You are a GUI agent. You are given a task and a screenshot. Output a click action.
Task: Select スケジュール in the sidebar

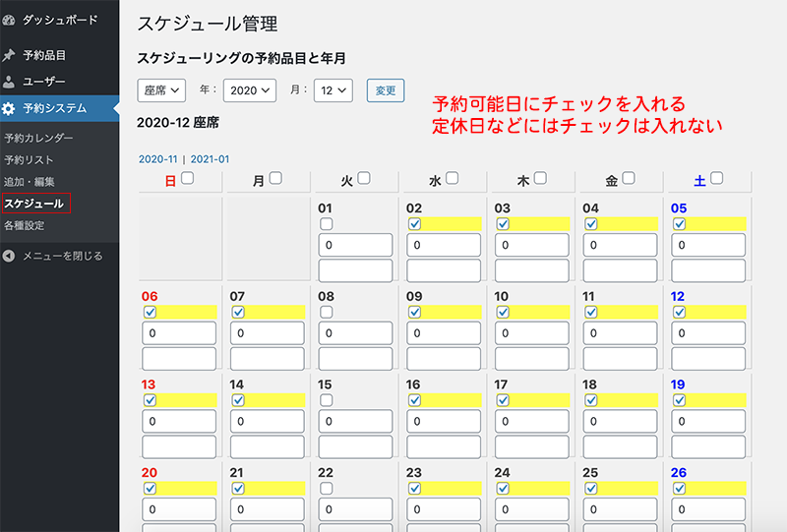pyautogui.click(x=34, y=204)
